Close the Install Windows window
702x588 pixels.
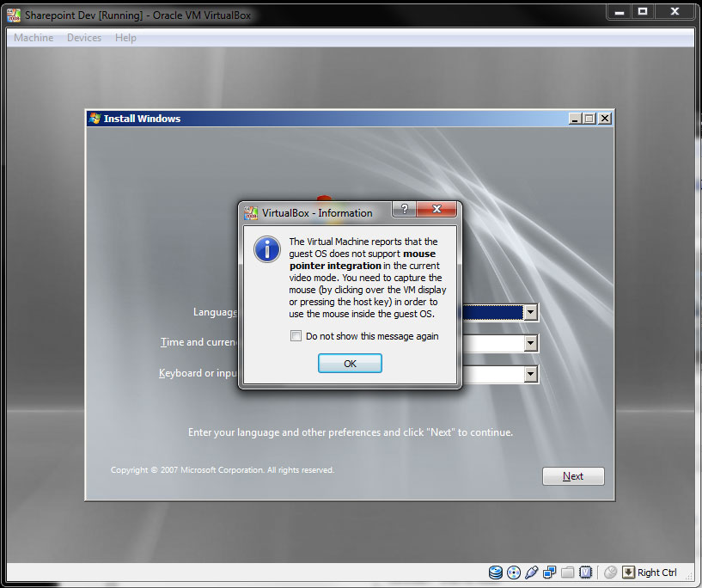605,119
